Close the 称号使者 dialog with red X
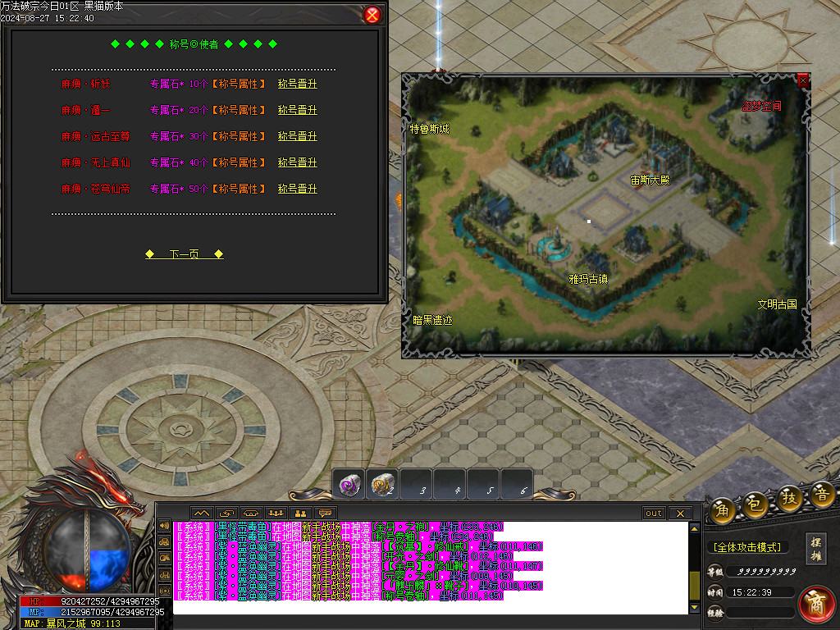This screenshot has width=840, height=630. 372,15
